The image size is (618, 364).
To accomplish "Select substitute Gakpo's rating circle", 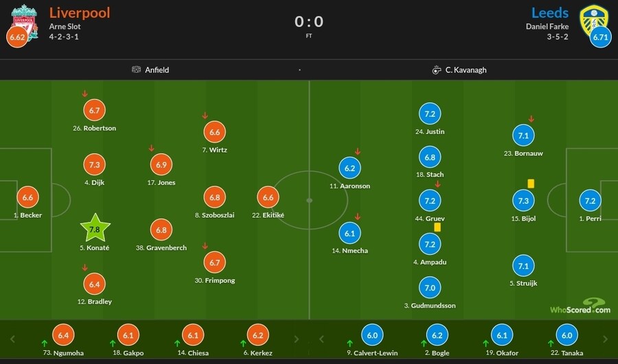I will (x=128, y=336).
